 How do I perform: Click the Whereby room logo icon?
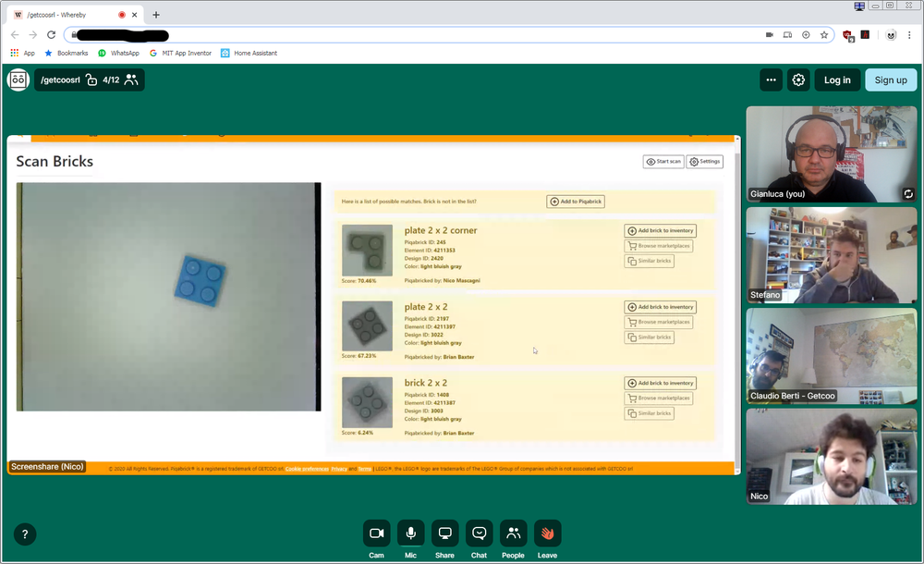18,80
